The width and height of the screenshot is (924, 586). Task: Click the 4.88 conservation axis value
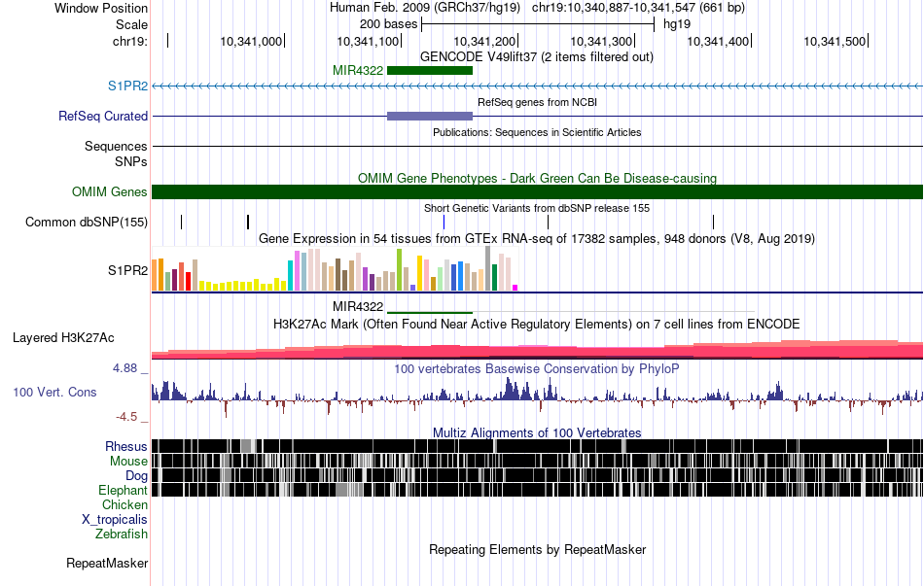124,368
